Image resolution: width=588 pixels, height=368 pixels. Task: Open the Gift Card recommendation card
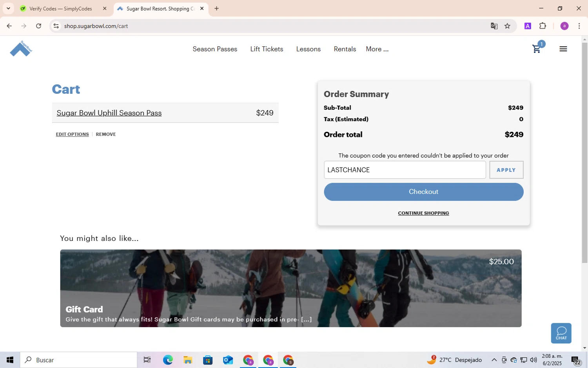click(290, 288)
